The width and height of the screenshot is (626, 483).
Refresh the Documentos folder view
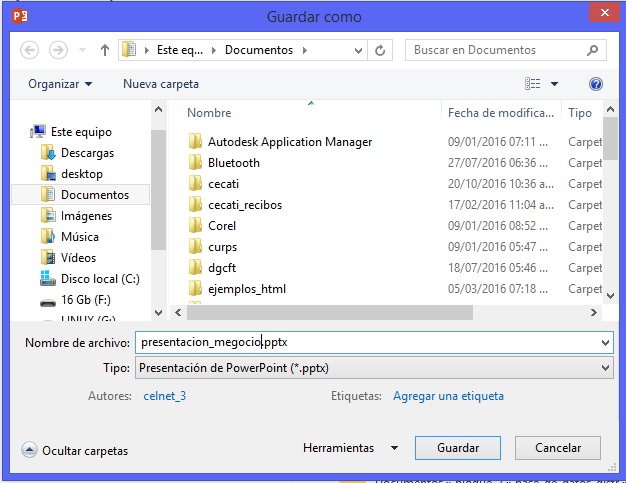click(x=380, y=50)
